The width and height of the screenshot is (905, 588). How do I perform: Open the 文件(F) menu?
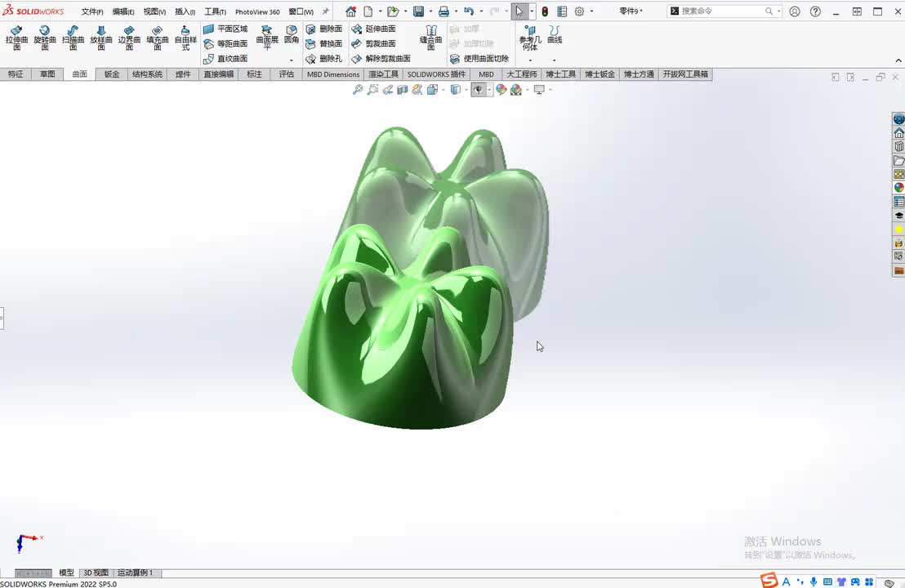[92, 11]
